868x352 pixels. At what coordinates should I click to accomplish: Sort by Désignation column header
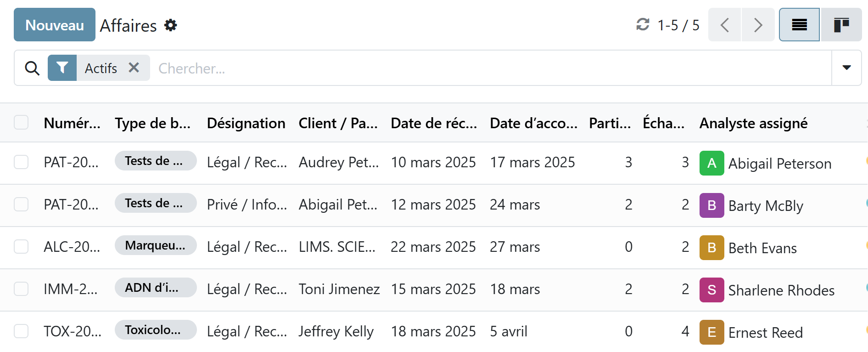click(x=246, y=123)
